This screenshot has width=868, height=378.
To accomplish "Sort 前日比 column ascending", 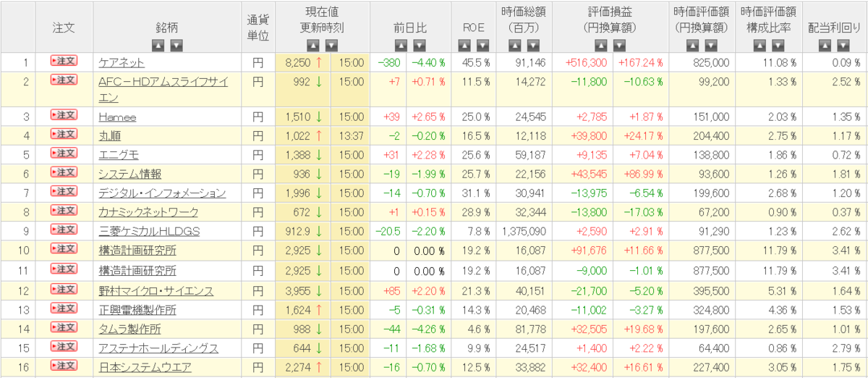I will (402, 46).
